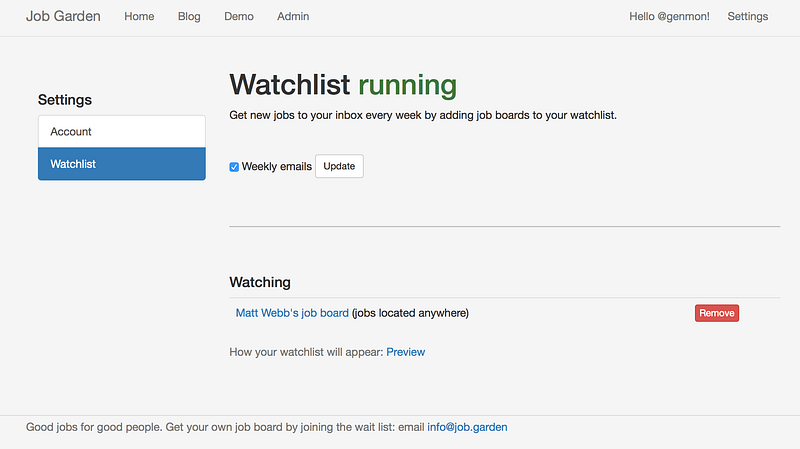The width and height of the screenshot is (800, 449).
Task: Go to the Blog nav link
Action: point(189,17)
